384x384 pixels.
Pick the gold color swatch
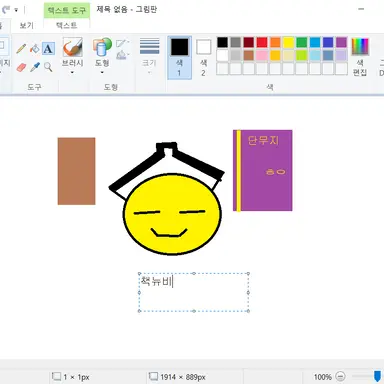[275, 55]
